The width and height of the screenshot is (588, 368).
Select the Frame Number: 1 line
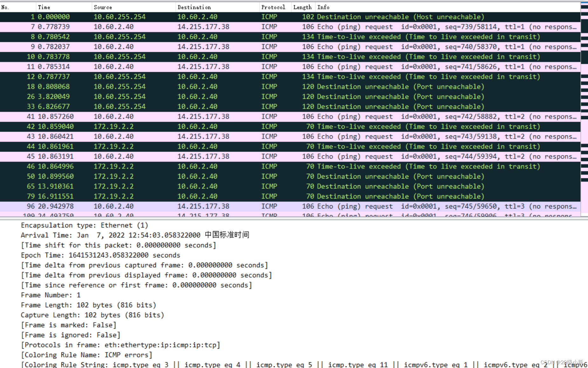click(x=51, y=295)
